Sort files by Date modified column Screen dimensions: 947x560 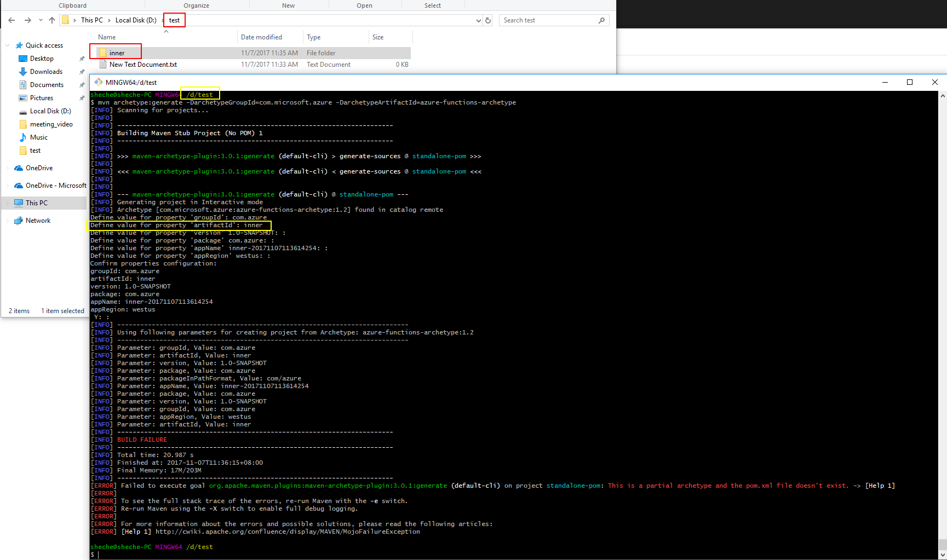tap(261, 37)
